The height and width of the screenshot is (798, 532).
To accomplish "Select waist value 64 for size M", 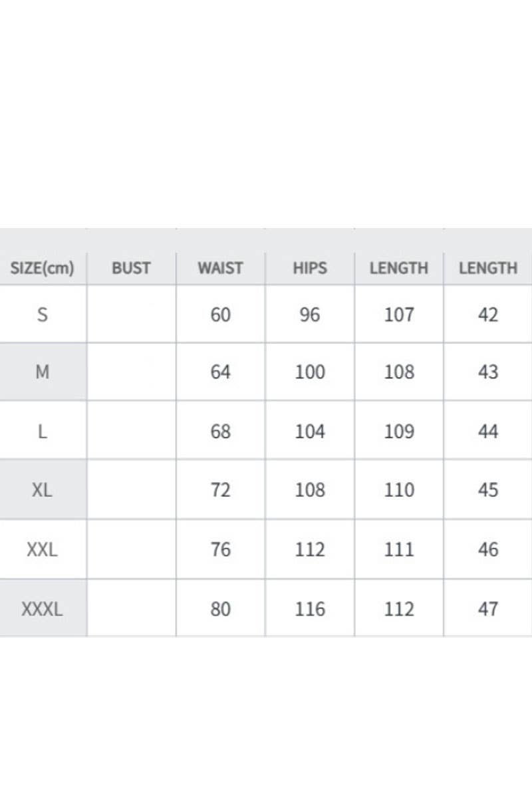I will pos(220,372).
